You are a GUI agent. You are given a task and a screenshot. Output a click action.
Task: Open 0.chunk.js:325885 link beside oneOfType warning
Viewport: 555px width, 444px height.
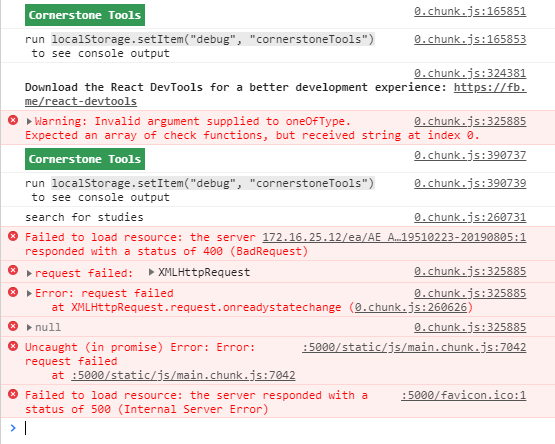470,121
